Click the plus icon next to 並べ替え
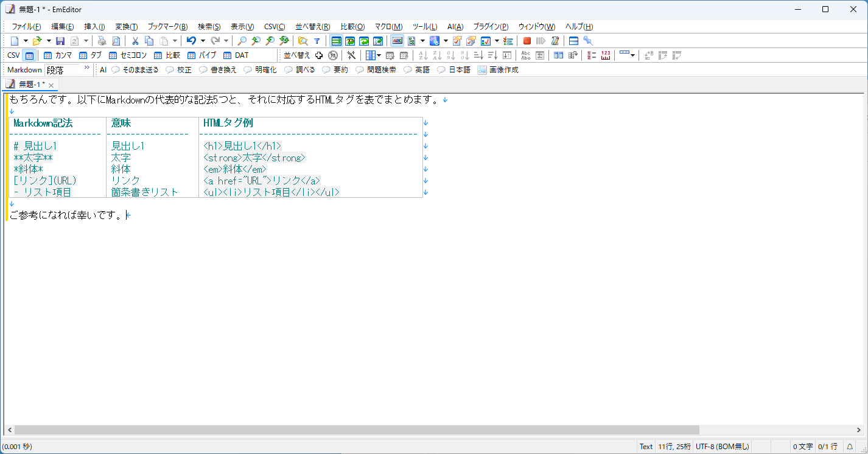Viewport: 868px width, 454px height. [319, 55]
